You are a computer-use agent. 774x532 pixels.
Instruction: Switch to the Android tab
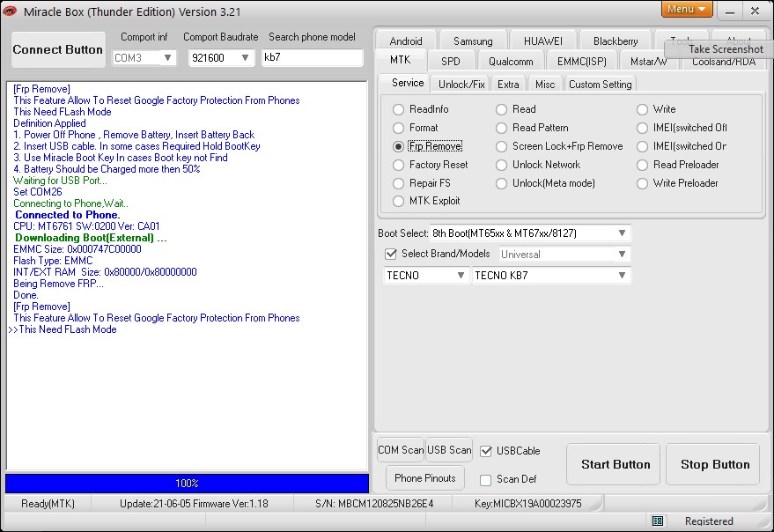click(x=406, y=41)
